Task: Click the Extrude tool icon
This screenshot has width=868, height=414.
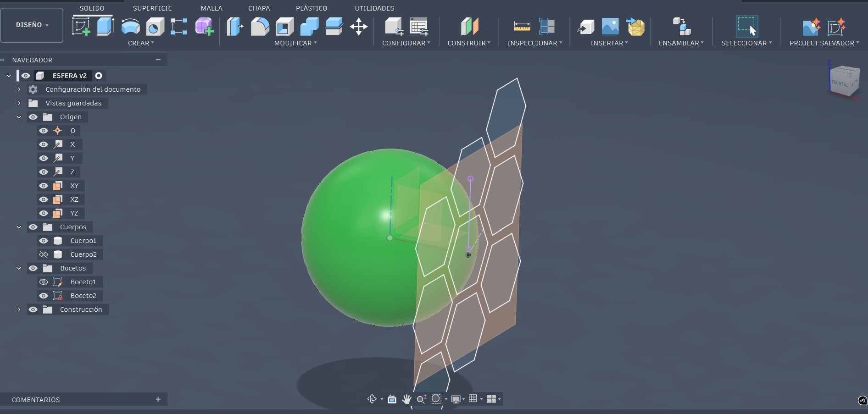Action: [106, 27]
